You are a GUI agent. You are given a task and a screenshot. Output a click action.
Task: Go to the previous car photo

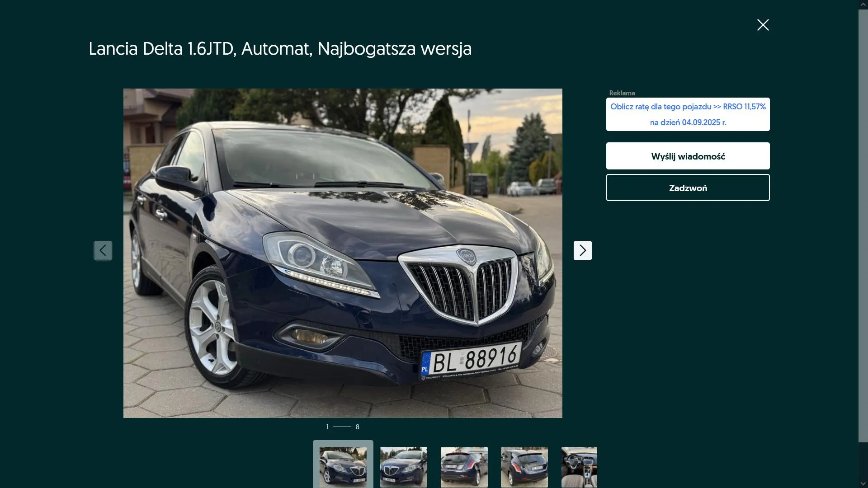tap(103, 250)
